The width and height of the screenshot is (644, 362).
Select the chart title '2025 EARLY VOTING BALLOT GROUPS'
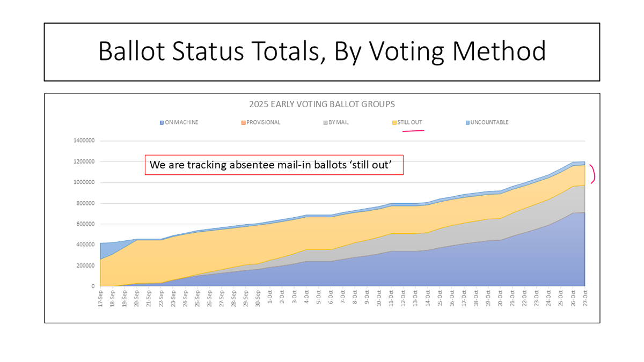[321, 104]
